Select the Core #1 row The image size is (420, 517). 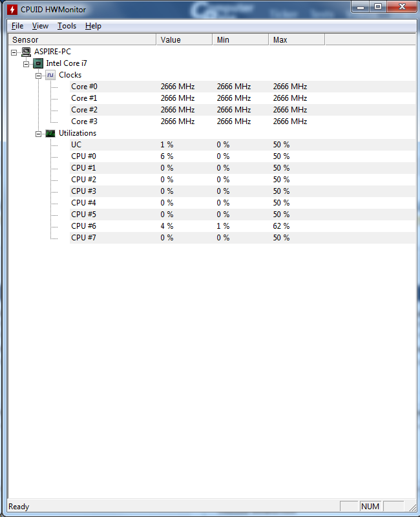pyautogui.click(x=243, y=98)
